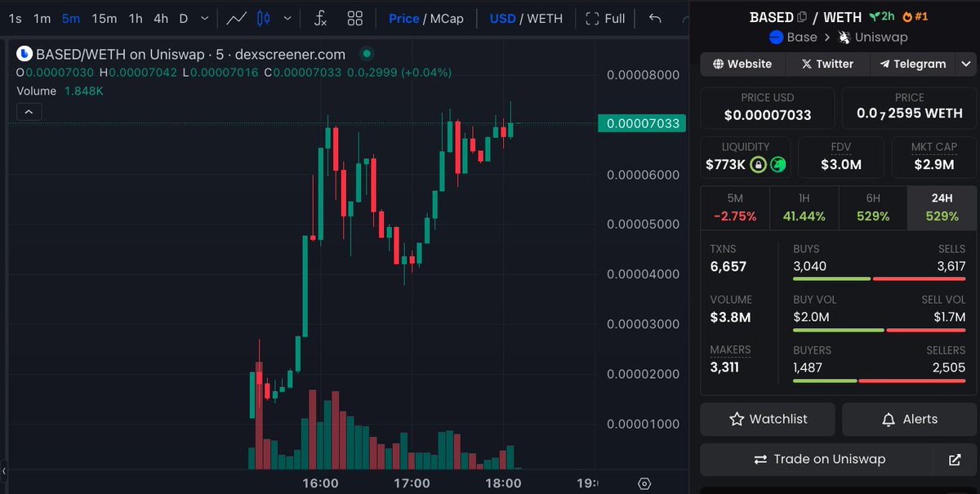Click the VOLUME $3.8M value
980x494 pixels.
(x=731, y=317)
